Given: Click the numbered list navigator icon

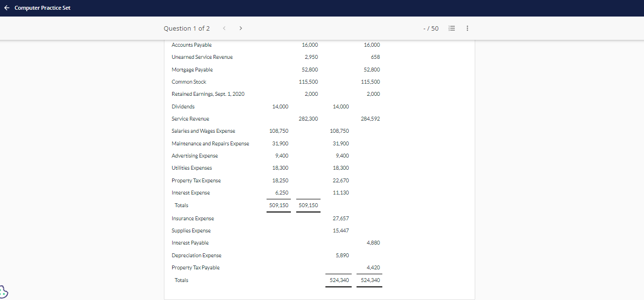Looking at the screenshot, I should pos(451,28).
